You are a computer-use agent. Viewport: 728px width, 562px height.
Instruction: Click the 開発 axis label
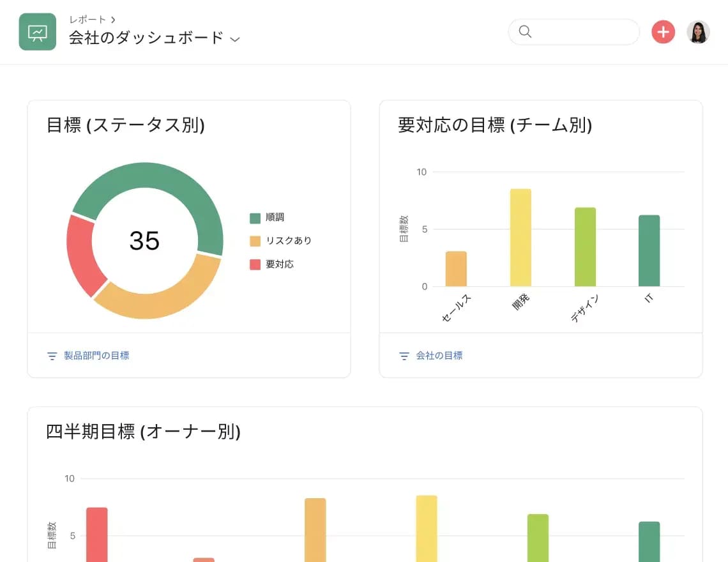pyautogui.click(x=520, y=302)
